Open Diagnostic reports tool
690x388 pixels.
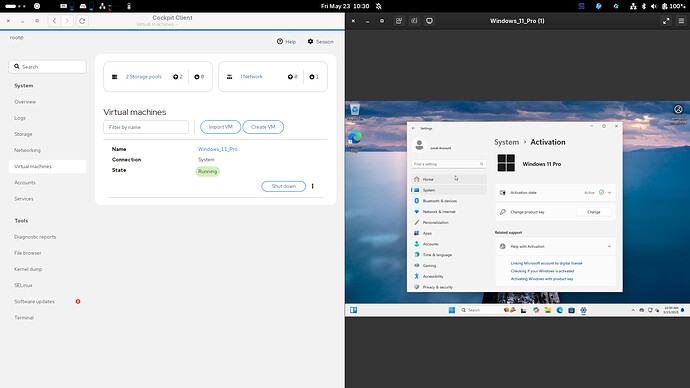[x=35, y=237]
